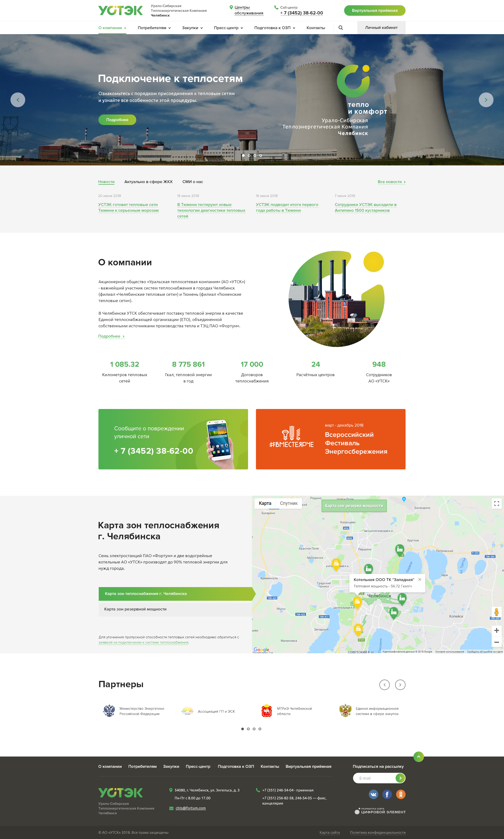
Task: Open the VK social network icon
Action: pos(373,794)
